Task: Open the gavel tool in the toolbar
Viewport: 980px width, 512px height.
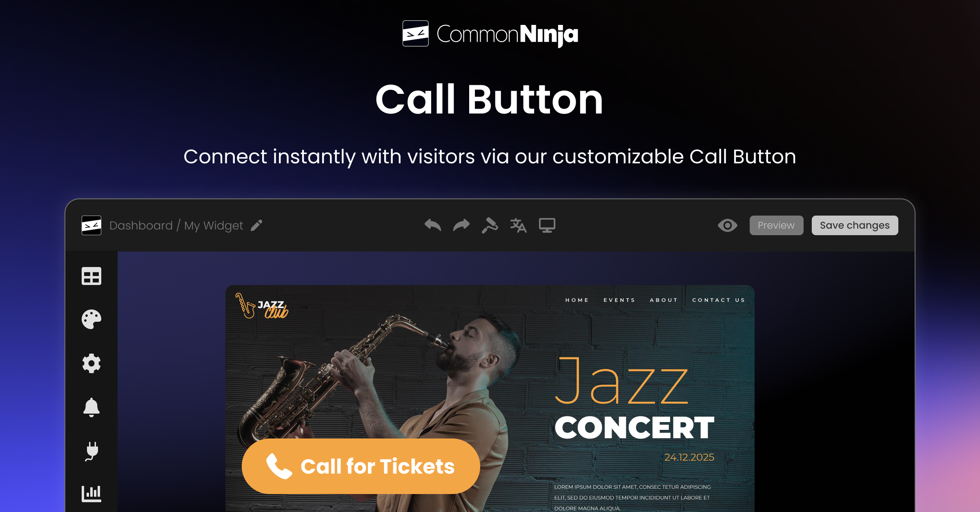Action: [x=490, y=225]
